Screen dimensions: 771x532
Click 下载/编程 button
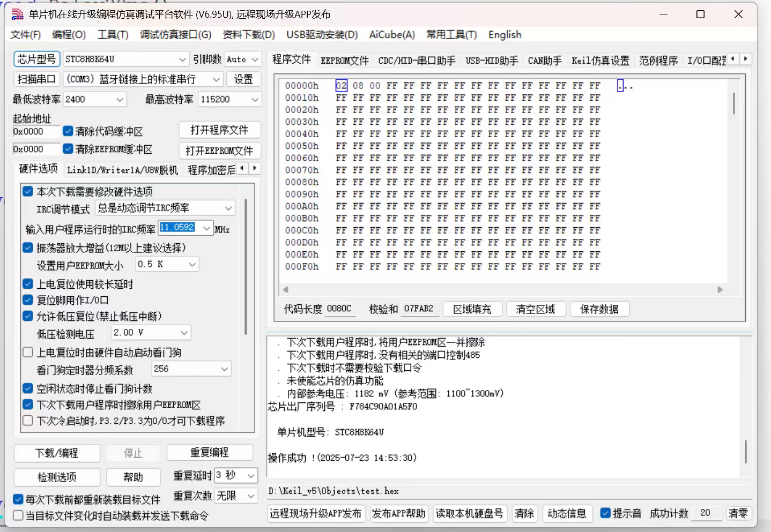[57, 453]
